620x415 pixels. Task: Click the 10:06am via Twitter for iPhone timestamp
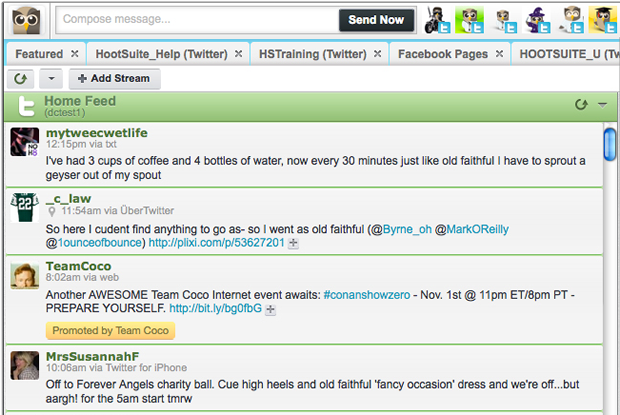(116, 368)
